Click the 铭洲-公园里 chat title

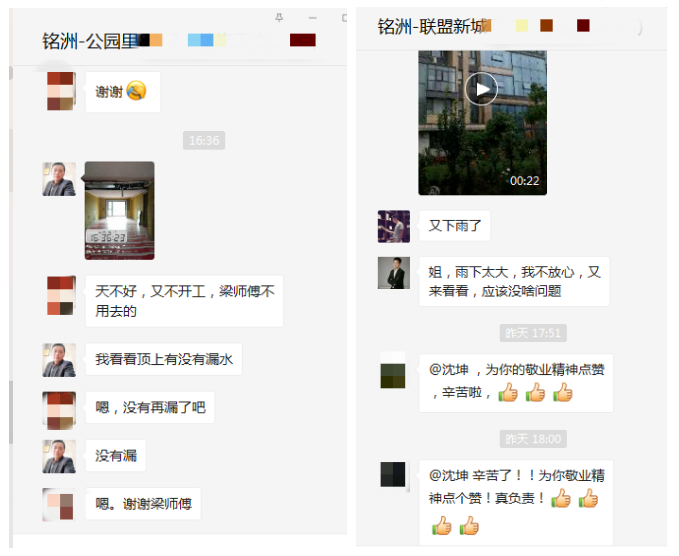90,41
